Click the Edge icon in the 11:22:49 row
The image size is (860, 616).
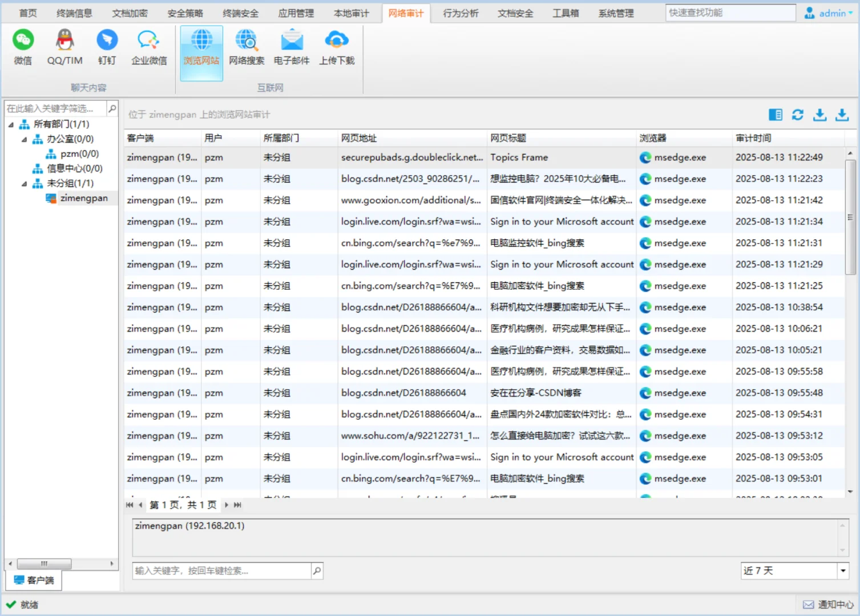click(645, 157)
